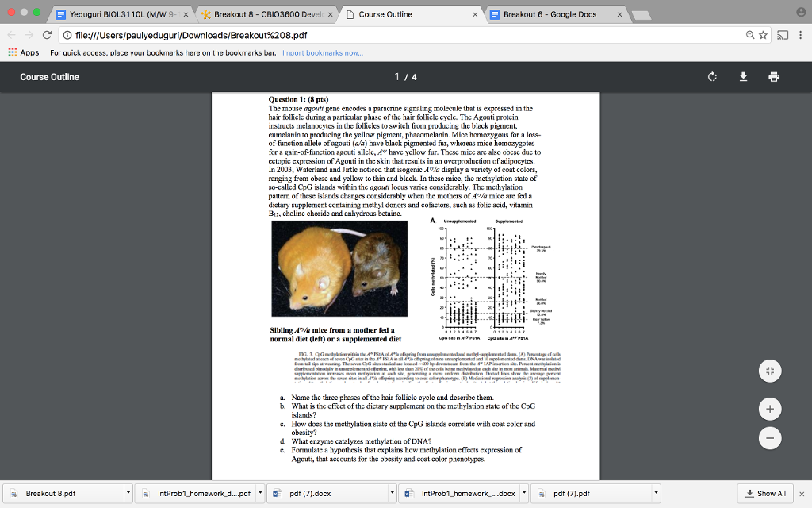Zoom in using the plus button
The image size is (812, 508).
pos(770,409)
